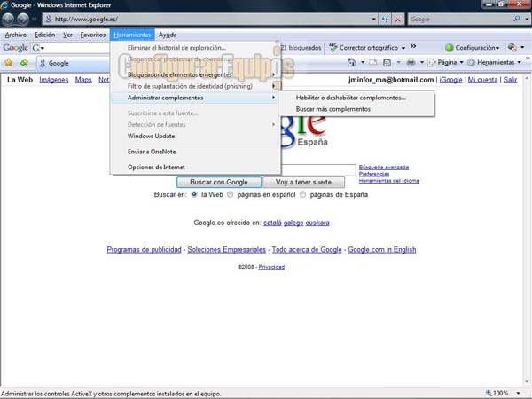Choose 'Buscar más complementos' submenu item
The width and height of the screenshot is (532, 399).
click(356, 109)
